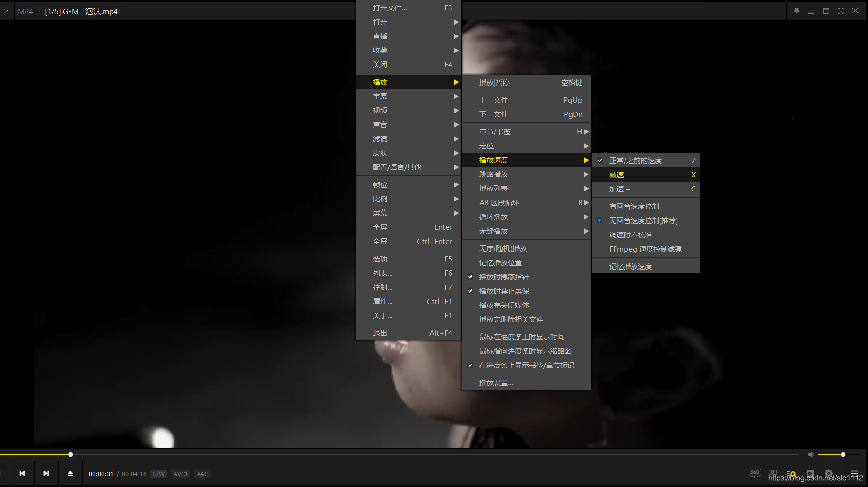Viewport: 868px width, 487px height.
Task: Expand the 直播 submenu
Action: (408, 36)
